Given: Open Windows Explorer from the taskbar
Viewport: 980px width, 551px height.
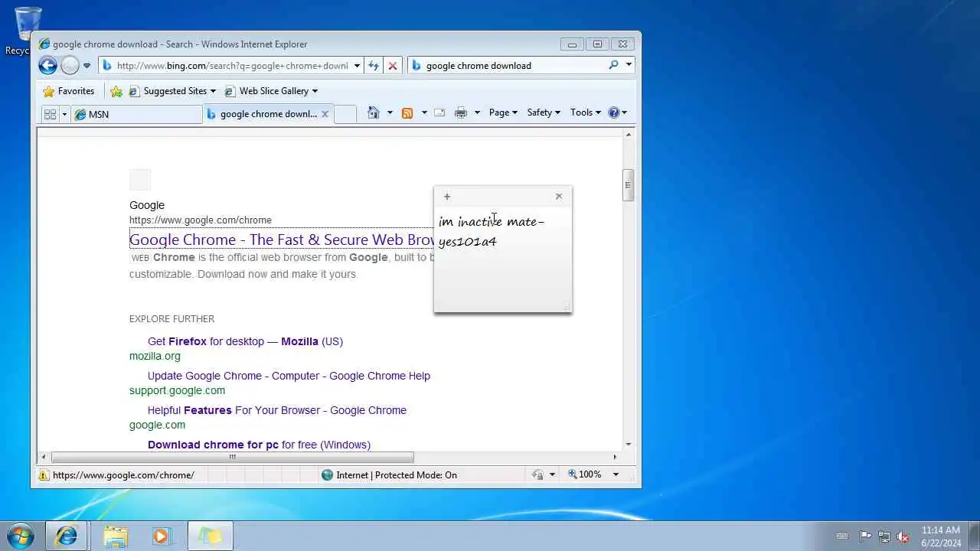Looking at the screenshot, I should pos(116,536).
